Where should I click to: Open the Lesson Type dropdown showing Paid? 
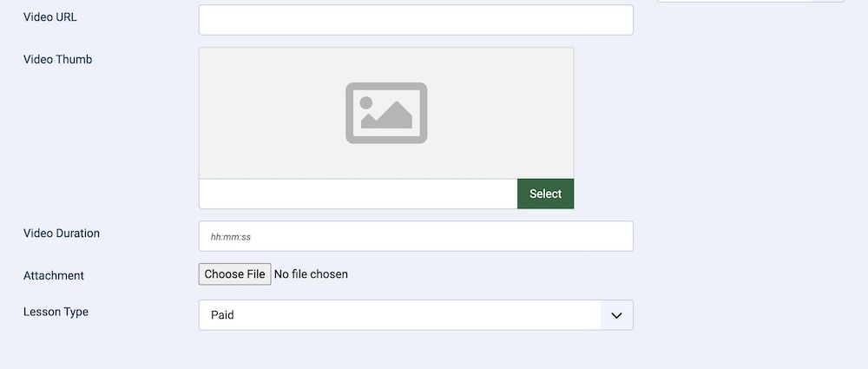point(399,315)
